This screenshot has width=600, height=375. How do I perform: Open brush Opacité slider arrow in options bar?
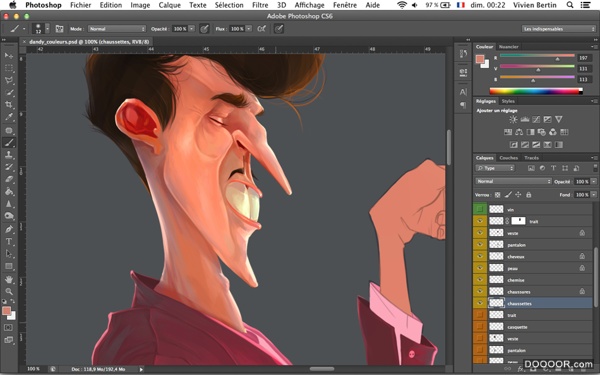tap(192, 29)
